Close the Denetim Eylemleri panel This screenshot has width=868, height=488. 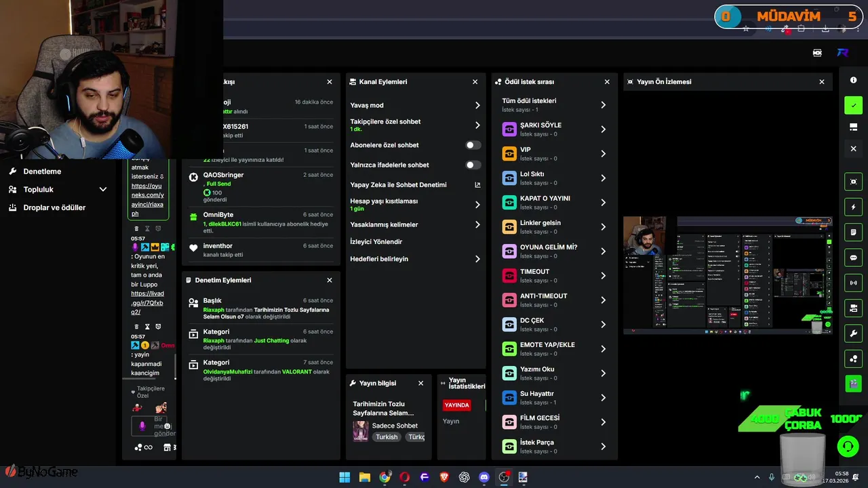pyautogui.click(x=330, y=280)
